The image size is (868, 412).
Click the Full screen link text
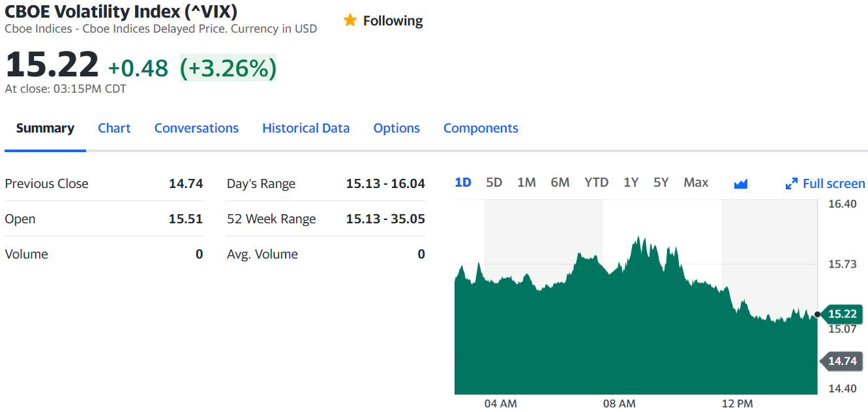click(834, 183)
